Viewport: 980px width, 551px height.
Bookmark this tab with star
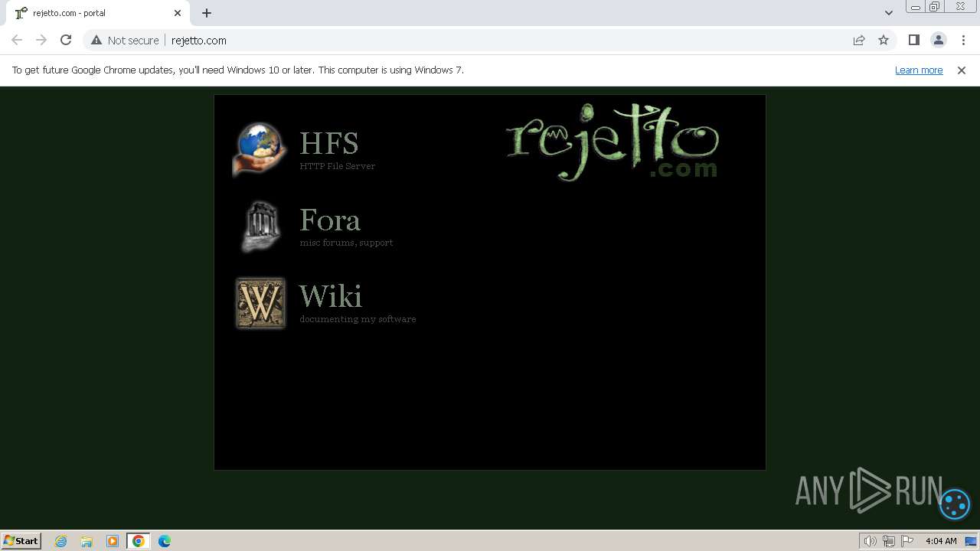pos(884,40)
